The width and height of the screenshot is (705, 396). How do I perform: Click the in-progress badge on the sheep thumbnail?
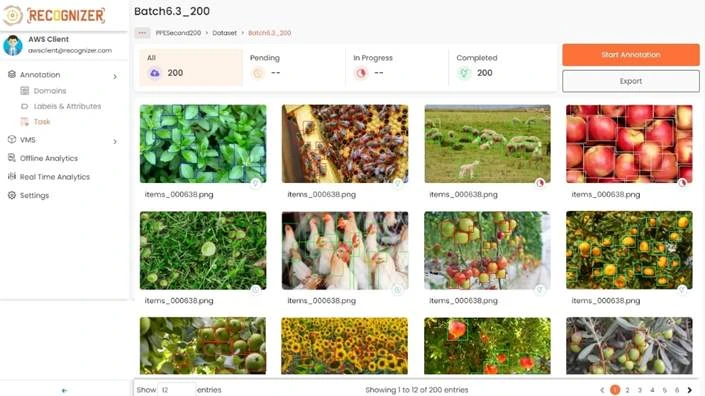coord(540,183)
